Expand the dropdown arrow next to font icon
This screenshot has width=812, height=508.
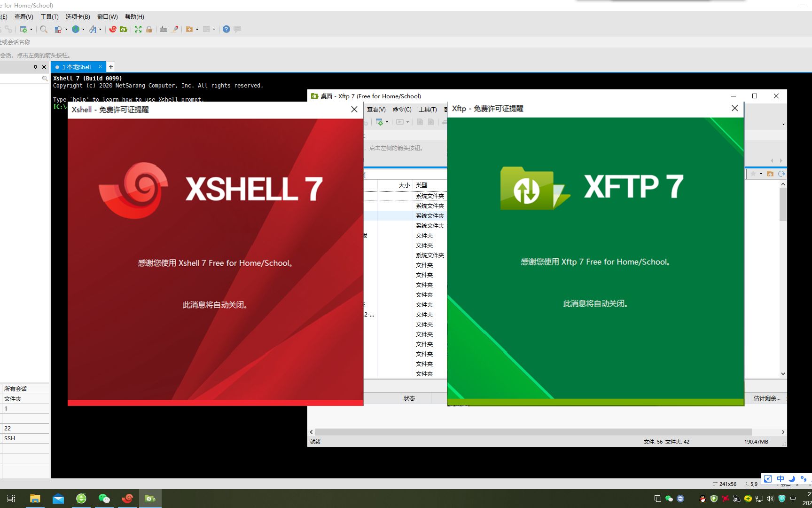[x=100, y=29]
